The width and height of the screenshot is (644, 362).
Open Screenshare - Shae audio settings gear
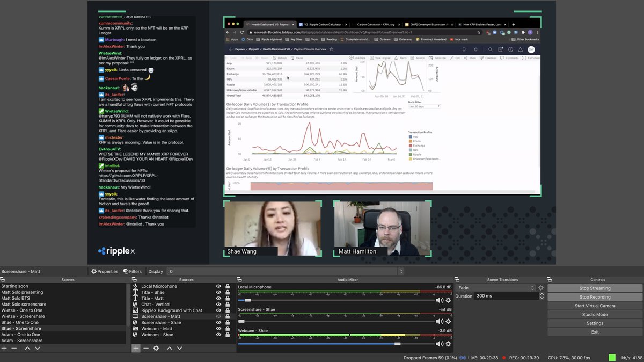point(449,322)
